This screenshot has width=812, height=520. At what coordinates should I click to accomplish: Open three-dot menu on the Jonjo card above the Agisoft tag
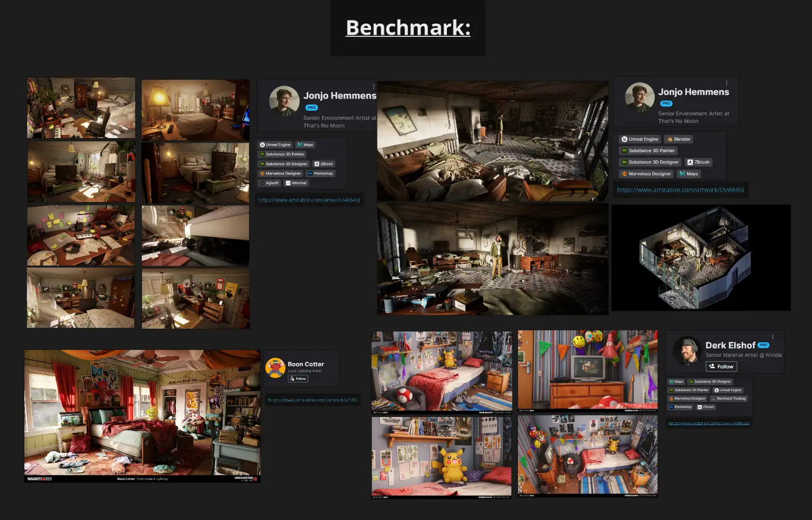(373, 87)
